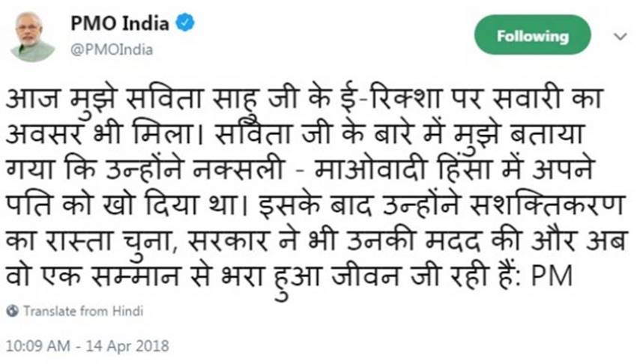
Task: Open the @PMOIndia handle link
Action: click(x=112, y=49)
